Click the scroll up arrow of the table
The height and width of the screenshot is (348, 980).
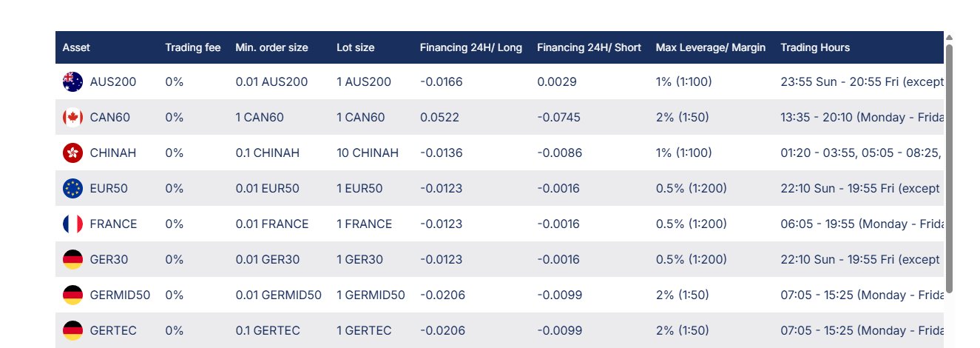tap(949, 37)
